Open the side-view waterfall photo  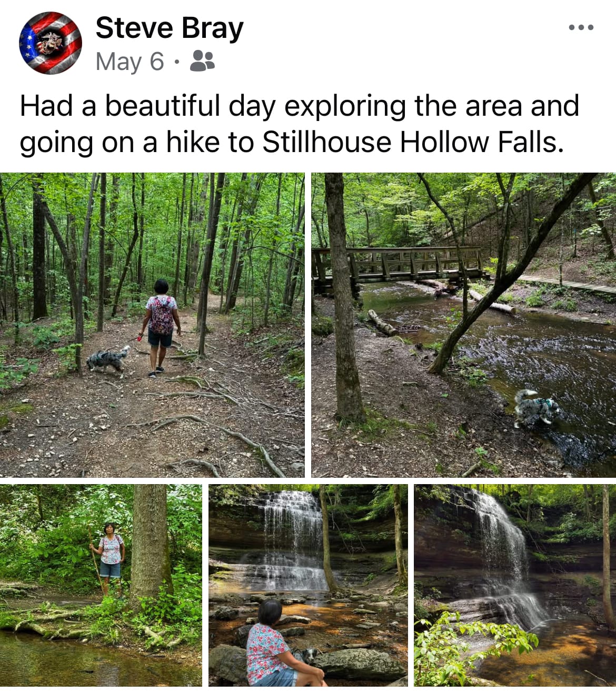(515, 585)
